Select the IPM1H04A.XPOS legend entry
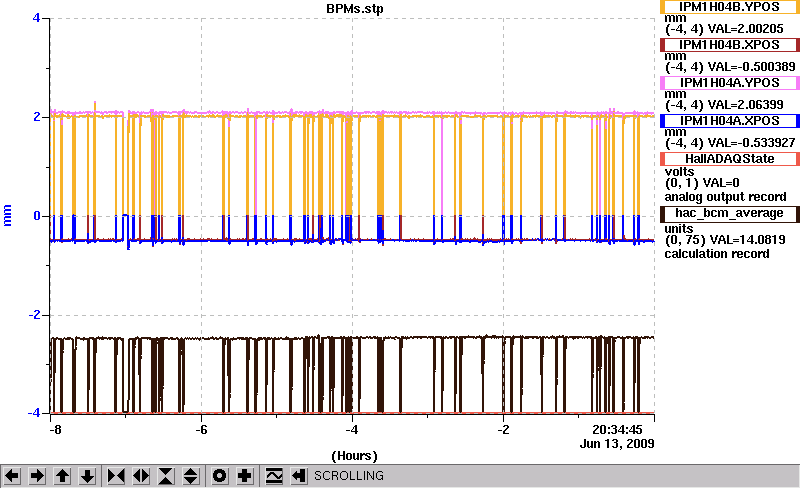This screenshot has height=488, width=800. 730,120
